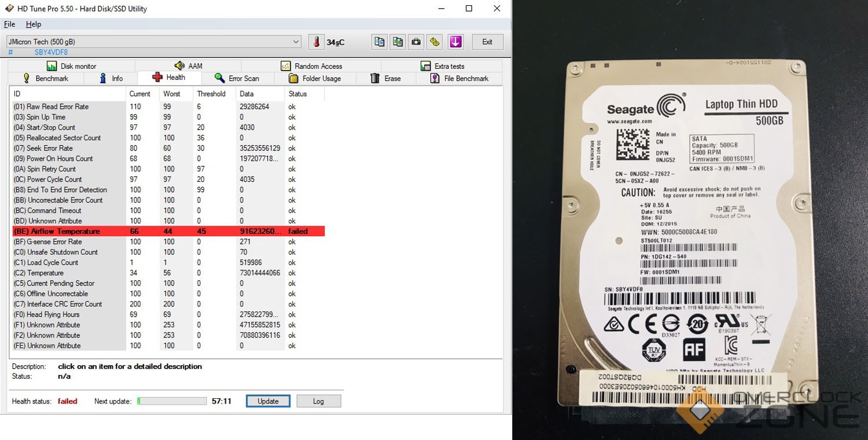This screenshot has height=440, width=868.
Task: Click the "failed" health status text
Action: coord(67,401)
